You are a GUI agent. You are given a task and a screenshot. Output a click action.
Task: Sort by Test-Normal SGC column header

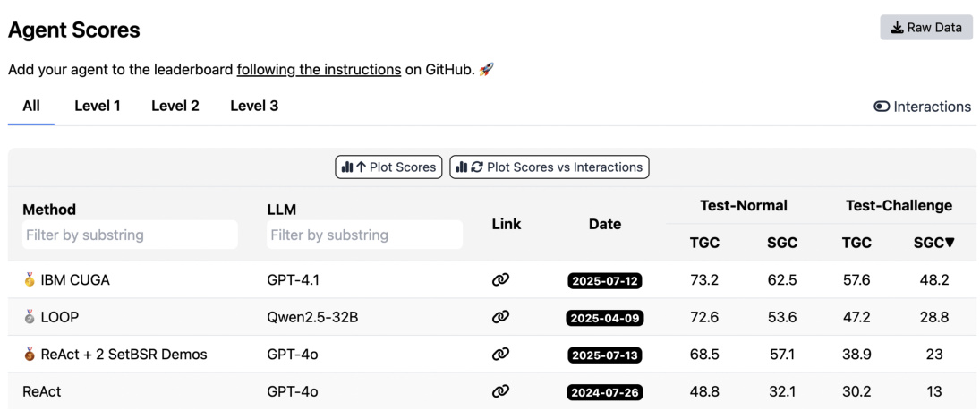pos(782,243)
